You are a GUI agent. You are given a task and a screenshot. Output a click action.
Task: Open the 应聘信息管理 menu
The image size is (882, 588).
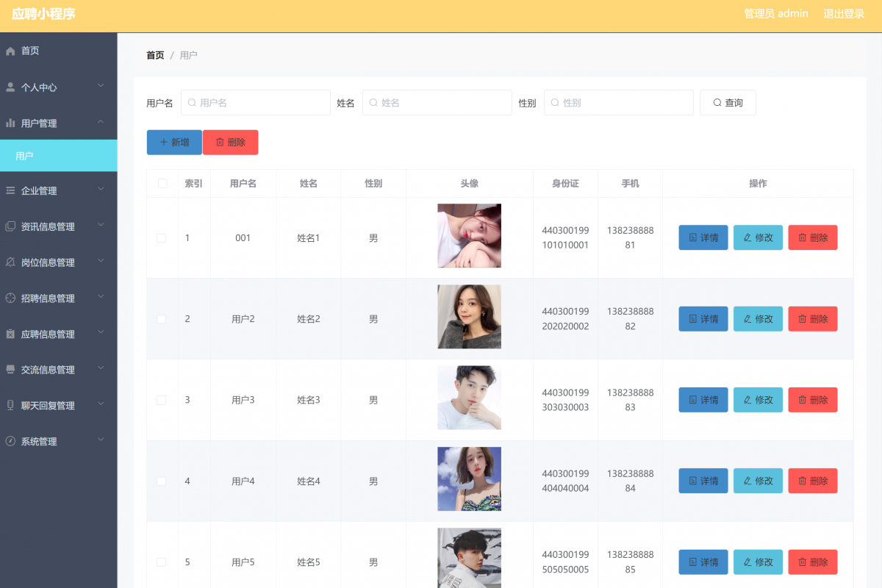(x=49, y=334)
